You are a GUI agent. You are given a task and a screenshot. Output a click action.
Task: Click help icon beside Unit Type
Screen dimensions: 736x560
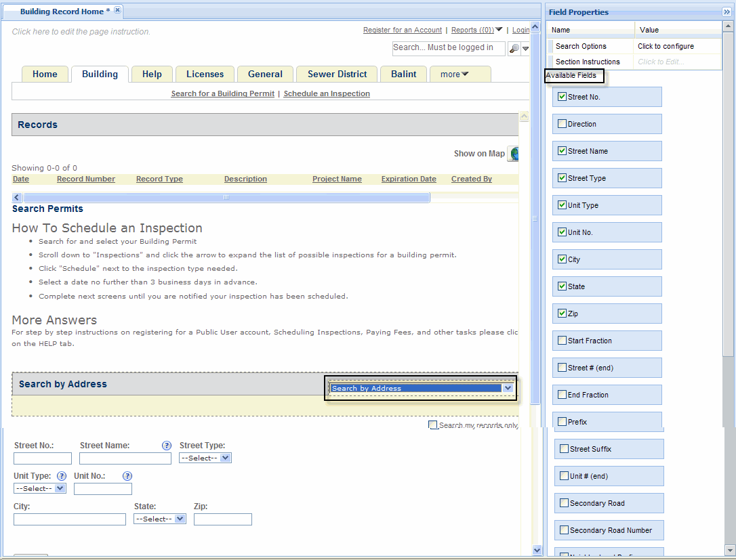click(x=62, y=476)
